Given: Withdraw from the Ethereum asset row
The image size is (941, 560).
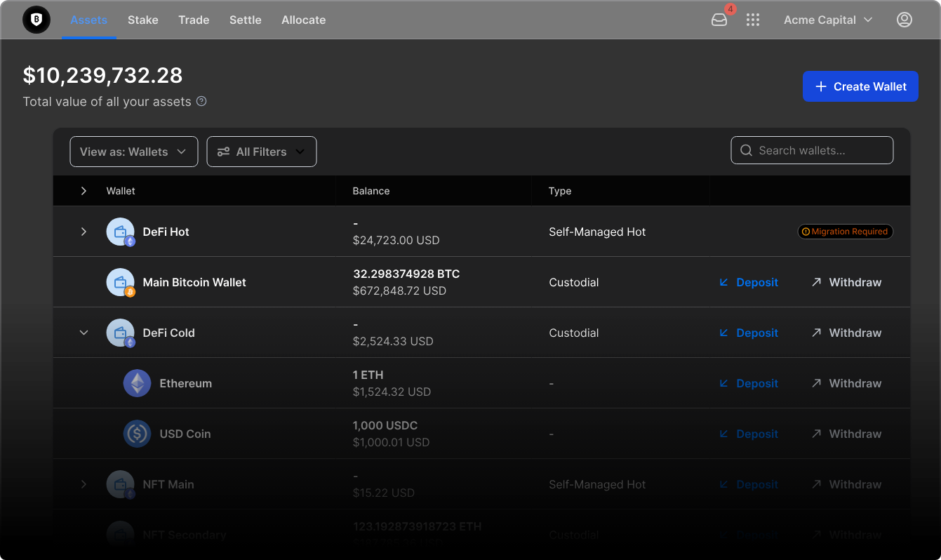Looking at the screenshot, I should (846, 383).
